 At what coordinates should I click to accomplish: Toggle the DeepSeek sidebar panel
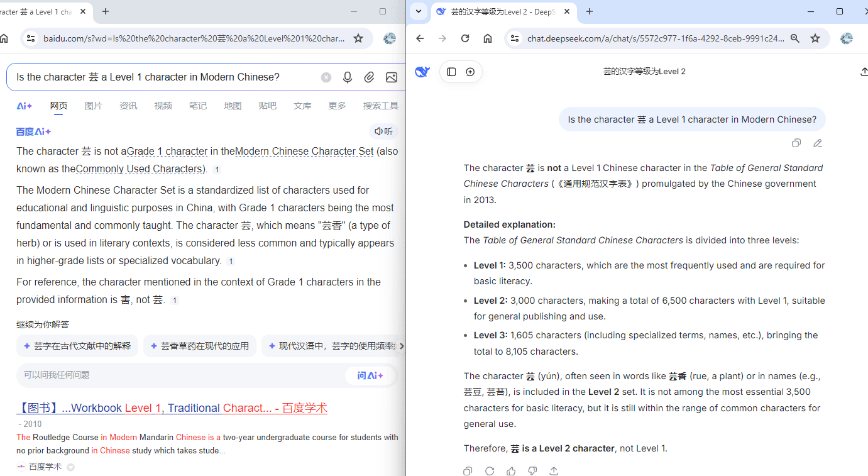pyautogui.click(x=451, y=72)
